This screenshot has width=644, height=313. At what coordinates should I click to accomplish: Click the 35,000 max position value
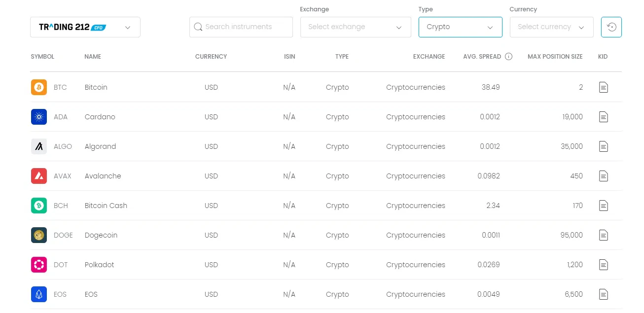pyautogui.click(x=572, y=146)
